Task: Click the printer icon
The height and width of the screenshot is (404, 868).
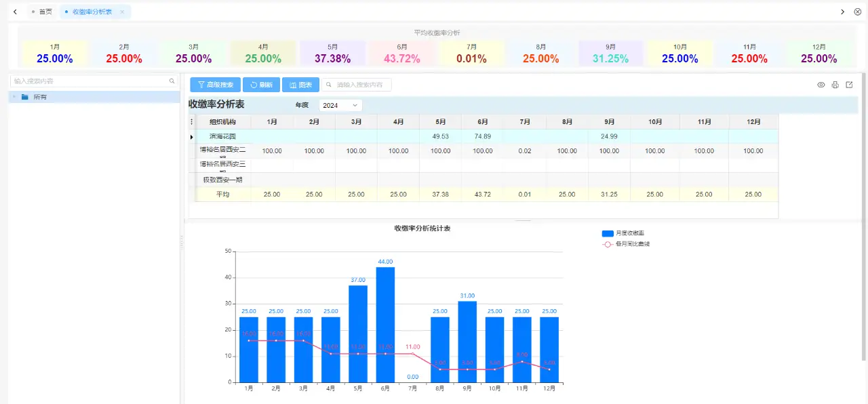Action: [835, 85]
